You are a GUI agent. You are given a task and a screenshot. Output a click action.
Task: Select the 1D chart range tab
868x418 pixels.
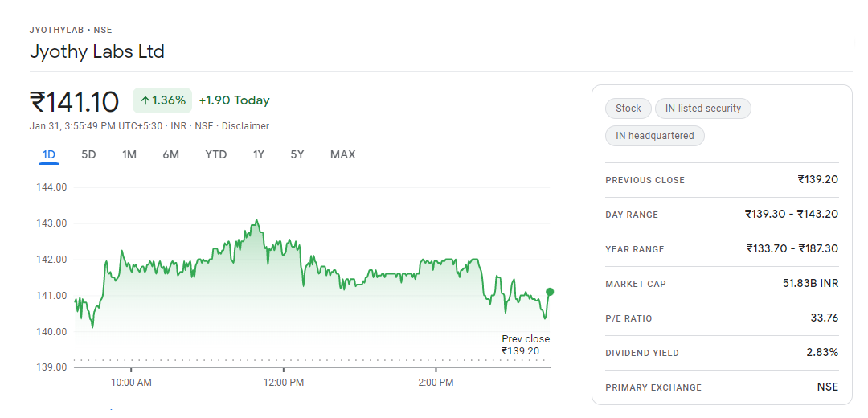click(49, 154)
